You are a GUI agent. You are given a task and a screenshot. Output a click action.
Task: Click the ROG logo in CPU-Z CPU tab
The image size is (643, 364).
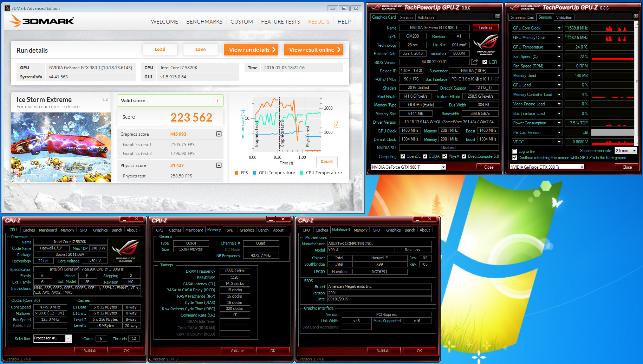point(125,251)
